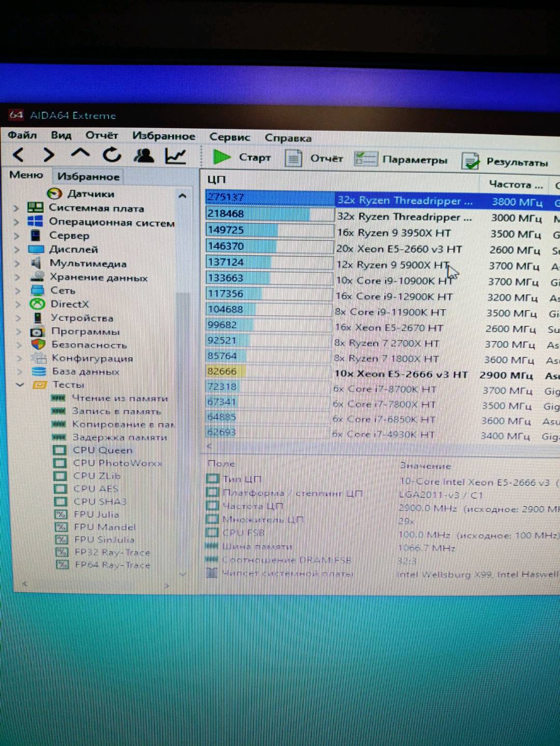Select the Мультимедиа speaker icon
The image size is (560, 746).
(36, 263)
